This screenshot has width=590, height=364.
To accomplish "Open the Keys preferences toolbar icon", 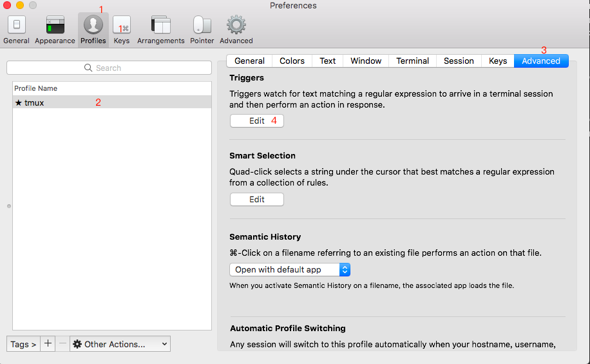I will (122, 26).
